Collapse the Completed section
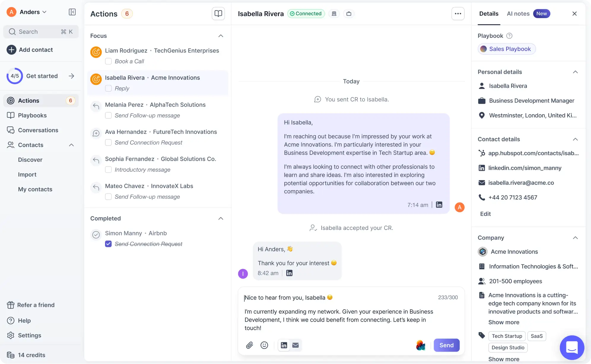 click(x=221, y=218)
